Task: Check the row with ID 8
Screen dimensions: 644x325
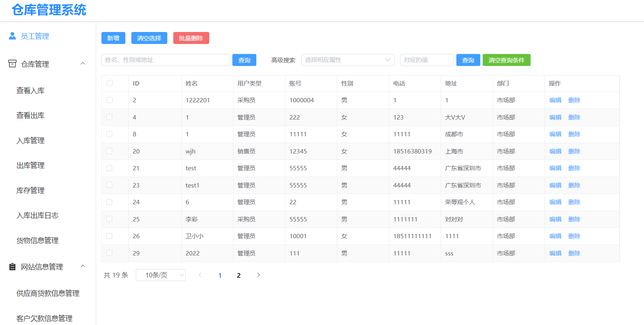Action: point(109,134)
